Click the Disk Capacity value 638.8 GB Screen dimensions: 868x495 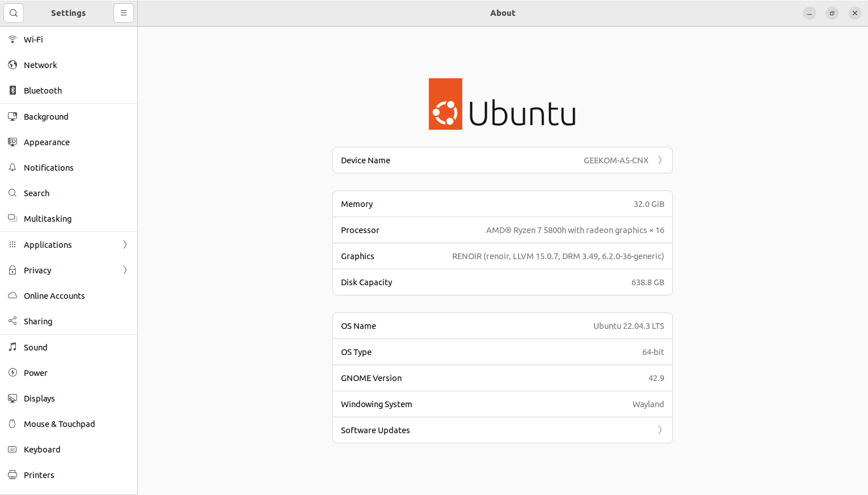point(648,282)
